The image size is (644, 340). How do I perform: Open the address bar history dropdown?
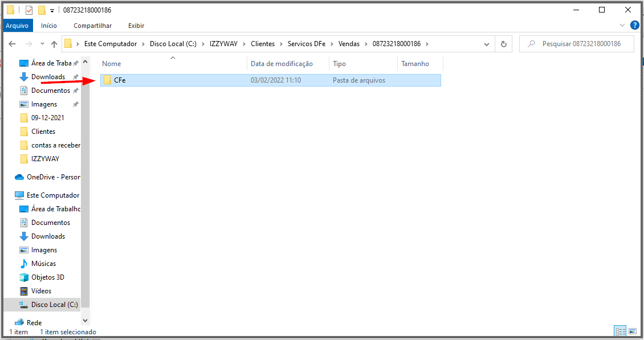click(487, 44)
